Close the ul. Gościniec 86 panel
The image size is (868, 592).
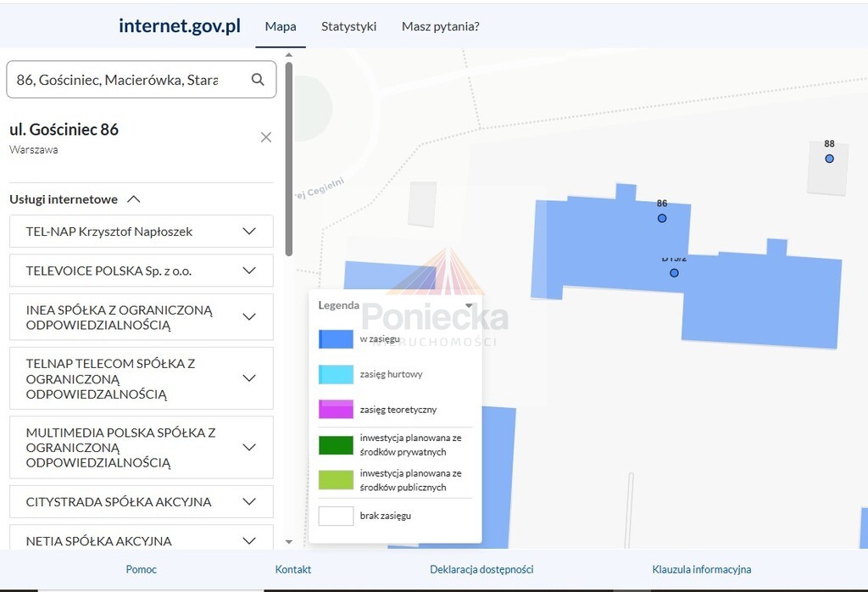pos(266,137)
